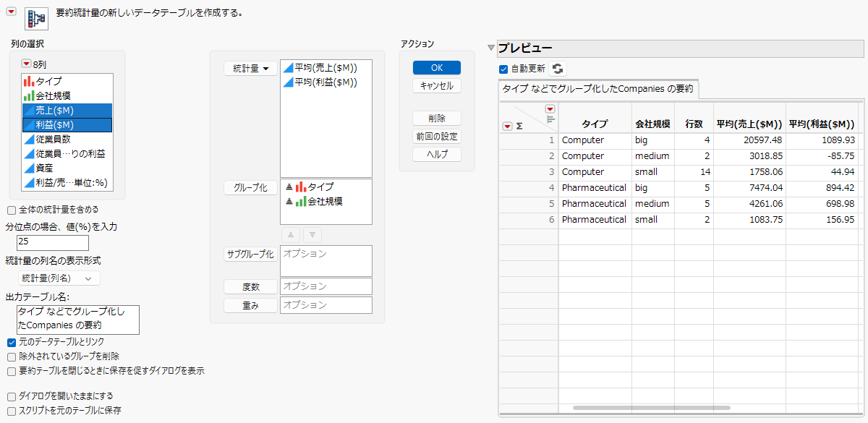Open the columns red triangle in preview table corner
The image size is (868, 423).
tap(549, 109)
